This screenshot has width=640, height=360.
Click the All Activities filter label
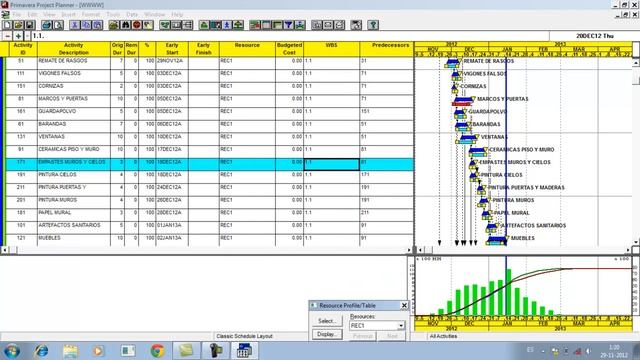pos(443,336)
